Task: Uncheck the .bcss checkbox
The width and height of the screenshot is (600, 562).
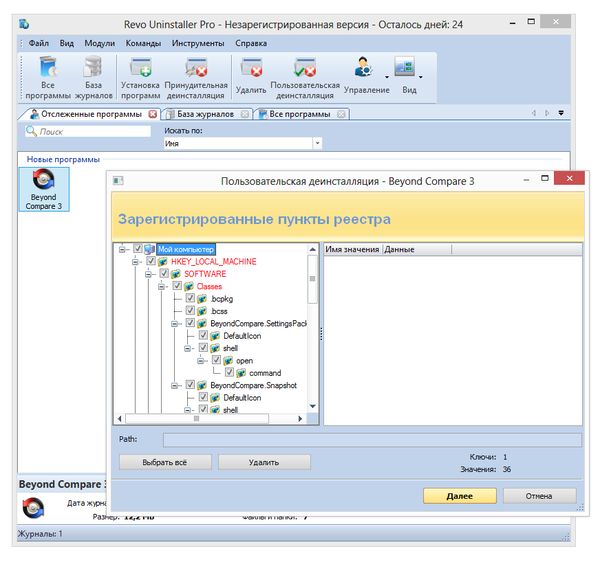Action: click(190, 310)
